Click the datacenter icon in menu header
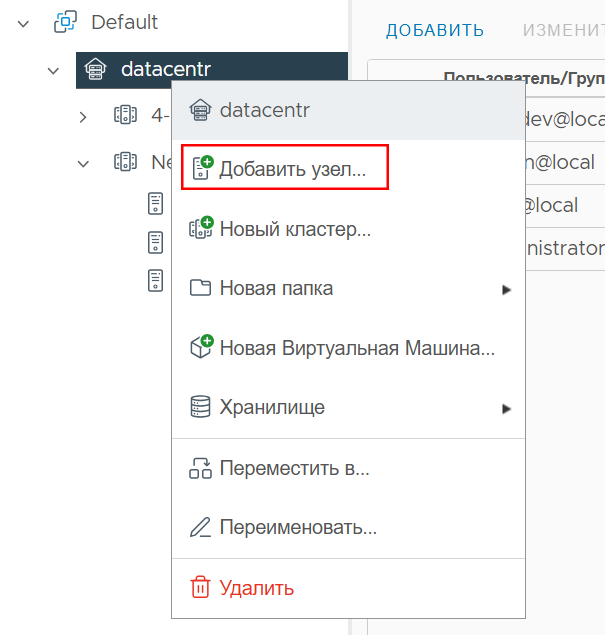 click(200, 110)
